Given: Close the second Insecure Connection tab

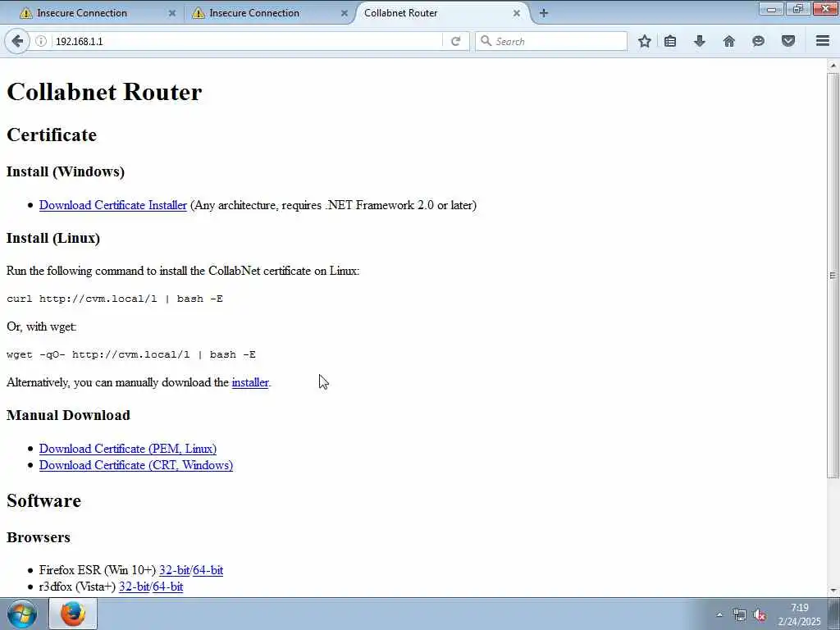Looking at the screenshot, I should click(345, 13).
